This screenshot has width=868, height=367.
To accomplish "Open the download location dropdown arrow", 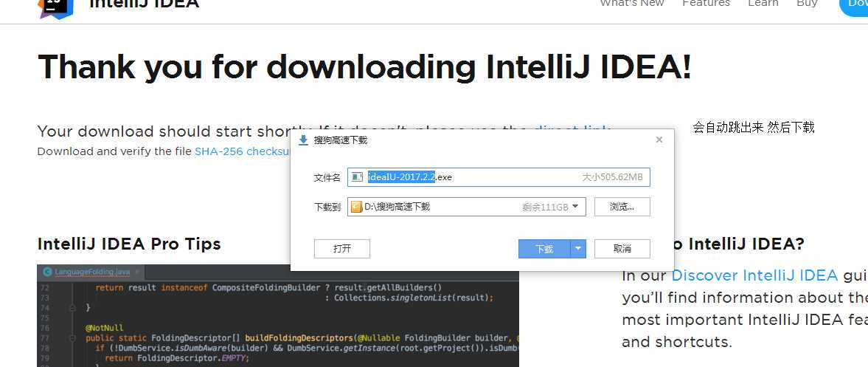I will [575, 207].
